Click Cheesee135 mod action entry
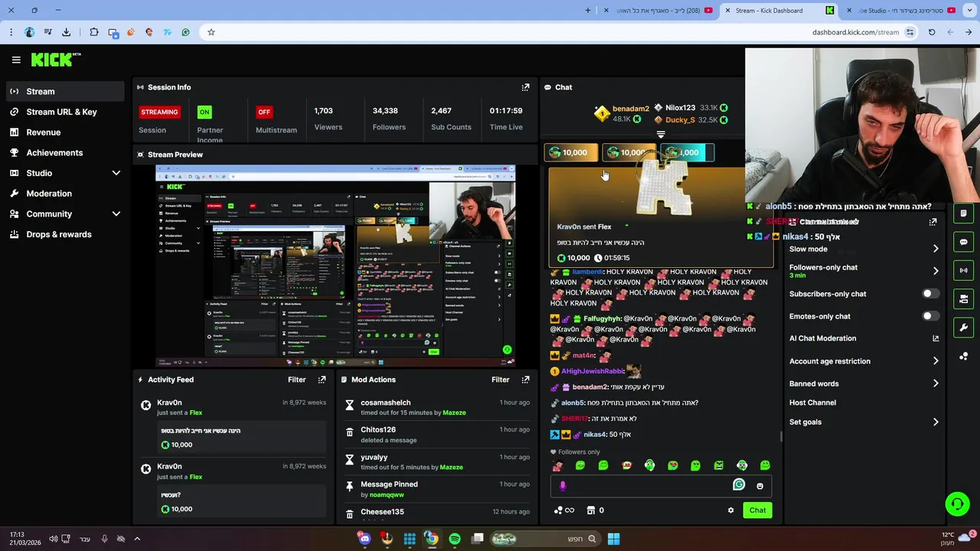The height and width of the screenshot is (551, 980). [437, 512]
